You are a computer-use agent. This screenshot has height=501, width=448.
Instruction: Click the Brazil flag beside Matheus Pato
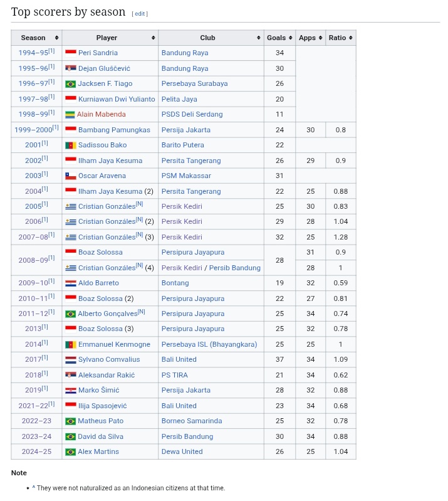pyautogui.click(x=71, y=421)
